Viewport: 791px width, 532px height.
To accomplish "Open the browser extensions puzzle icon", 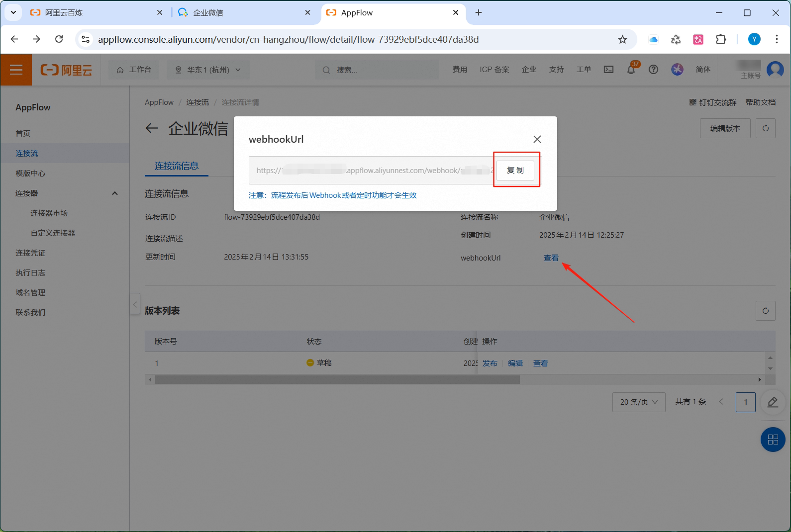I will pos(721,39).
